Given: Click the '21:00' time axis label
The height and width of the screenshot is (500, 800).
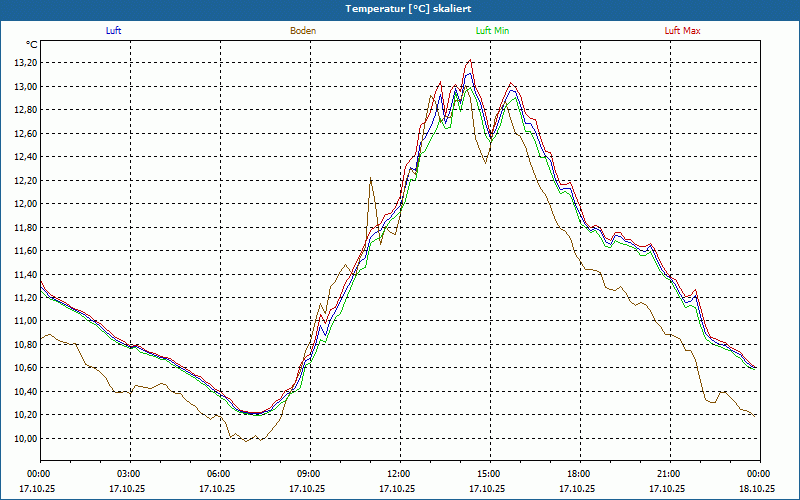Looking at the screenshot, I should (670, 474).
